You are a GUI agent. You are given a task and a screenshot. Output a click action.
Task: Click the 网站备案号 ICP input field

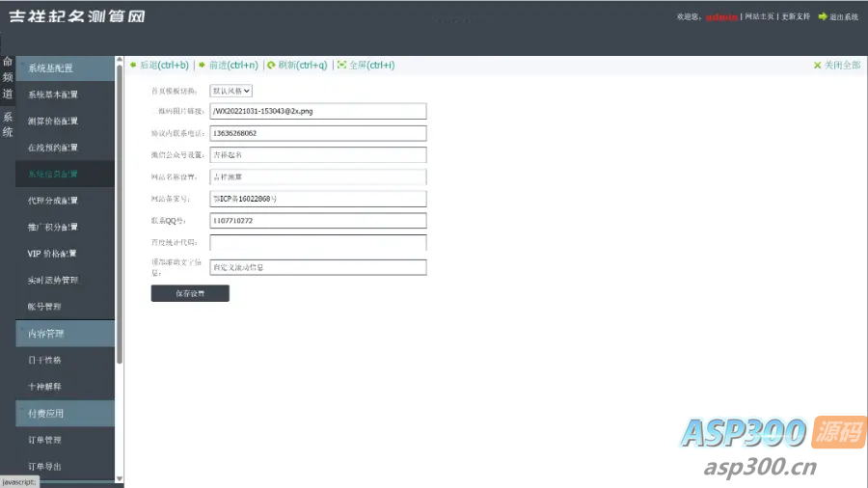[318, 199]
